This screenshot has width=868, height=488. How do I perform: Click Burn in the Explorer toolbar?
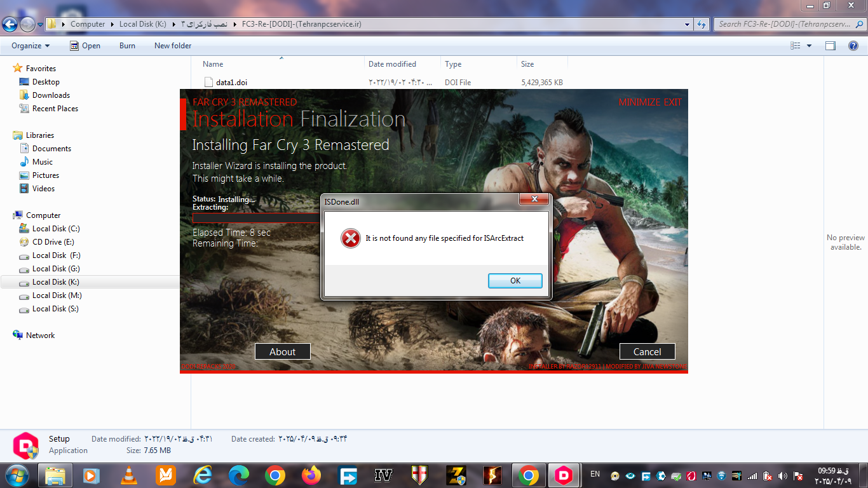[127, 46]
